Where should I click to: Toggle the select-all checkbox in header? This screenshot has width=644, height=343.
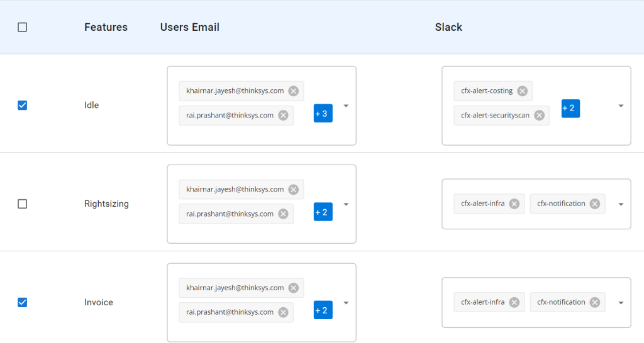point(23,27)
